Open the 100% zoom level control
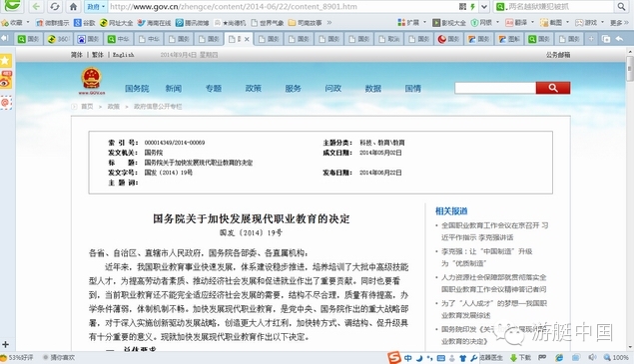 (x=616, y=358)
